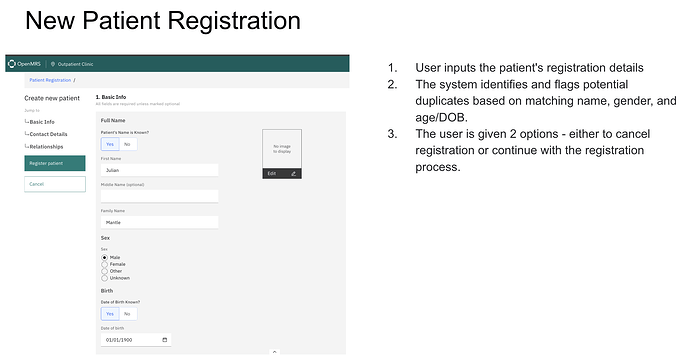Choose the Other sex radio button
Screen dimensions: 690x362
click(x=104, y=271)
